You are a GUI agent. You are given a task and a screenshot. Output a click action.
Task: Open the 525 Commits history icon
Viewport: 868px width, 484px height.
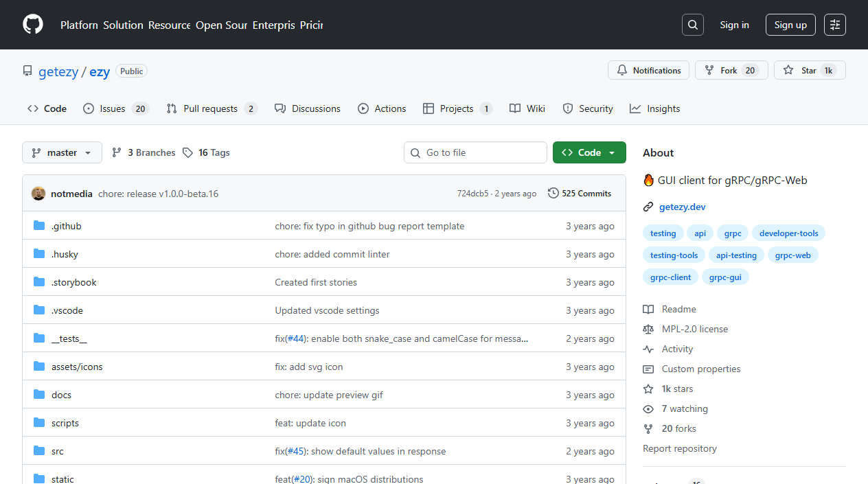click(553, 194)
